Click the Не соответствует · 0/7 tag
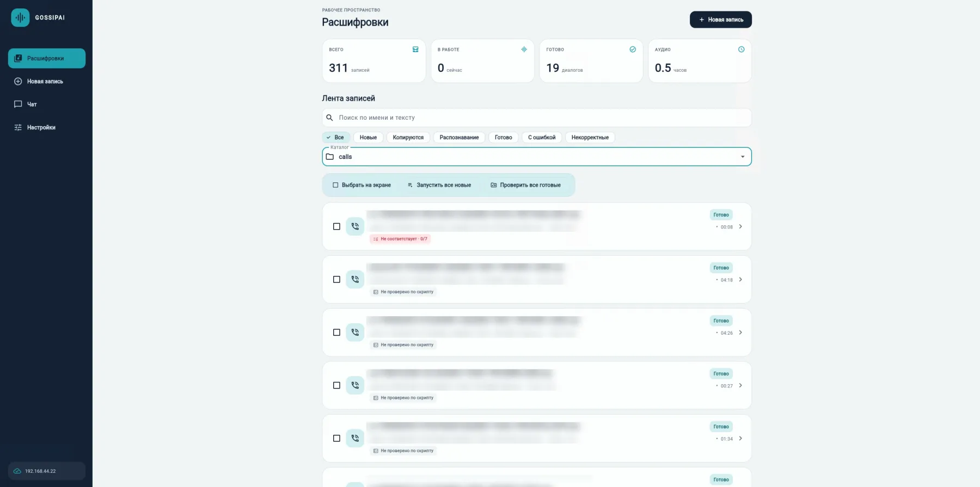This screenshot has width=980, height=487. coord(400,239)
